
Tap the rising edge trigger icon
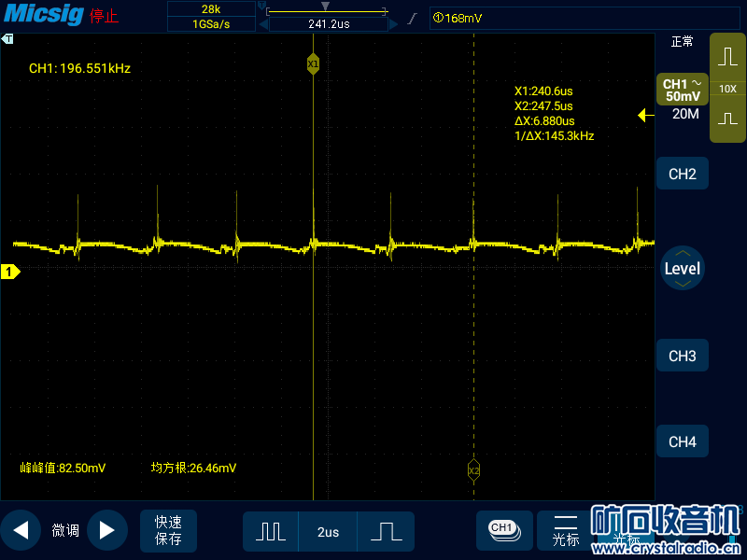pos(413,19)
